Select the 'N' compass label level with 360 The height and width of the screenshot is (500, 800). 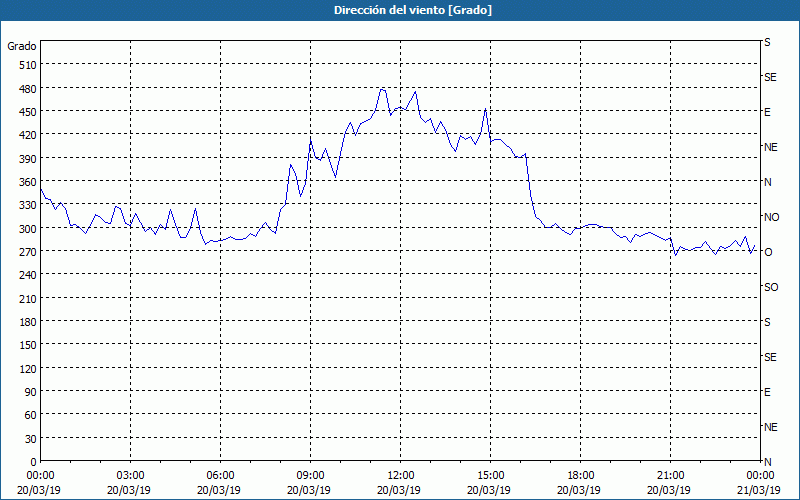tap(767, 182)
